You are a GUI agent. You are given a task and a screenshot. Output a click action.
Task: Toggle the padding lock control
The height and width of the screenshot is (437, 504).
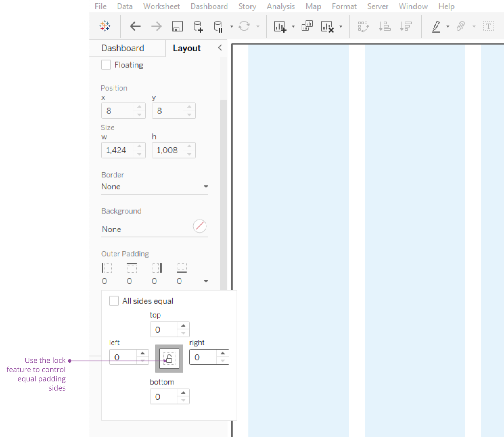169,359
